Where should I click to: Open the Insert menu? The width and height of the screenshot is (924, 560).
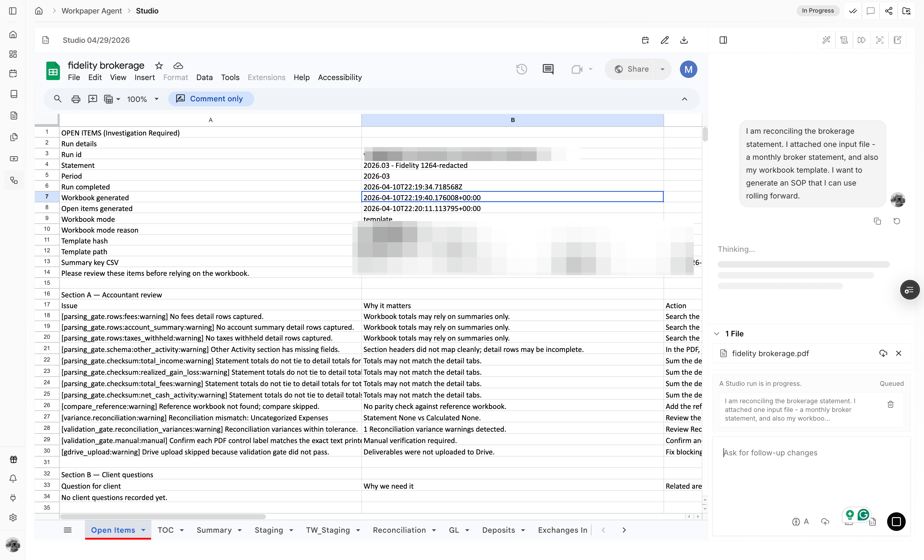coord(145,77)
